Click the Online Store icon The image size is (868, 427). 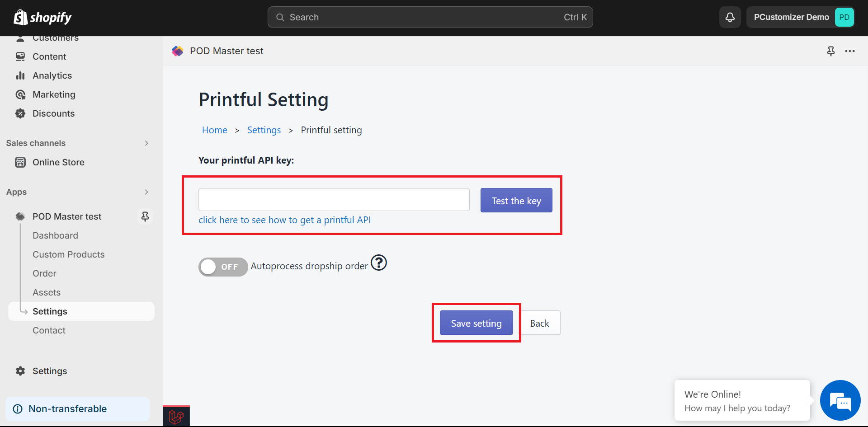pyautogui.click(x=20, y=162)
